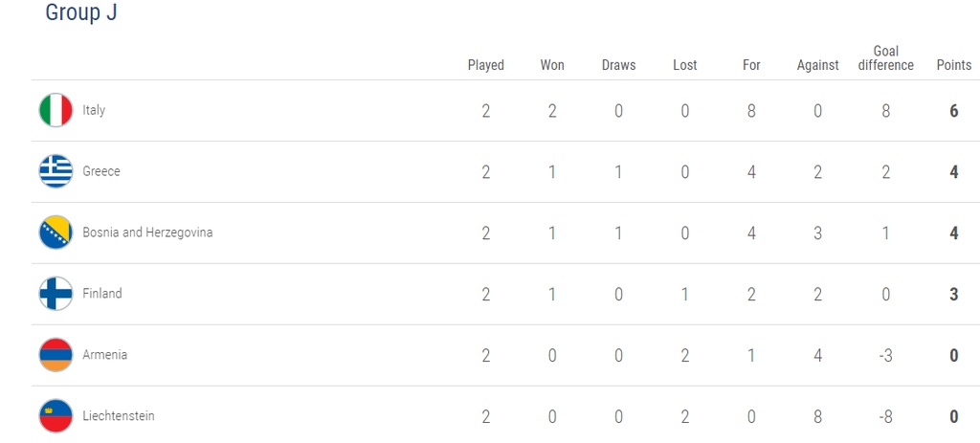Viewport: 980px width, 443px height.
Task: Click the Points column header
Action: [x=953, y=65]
